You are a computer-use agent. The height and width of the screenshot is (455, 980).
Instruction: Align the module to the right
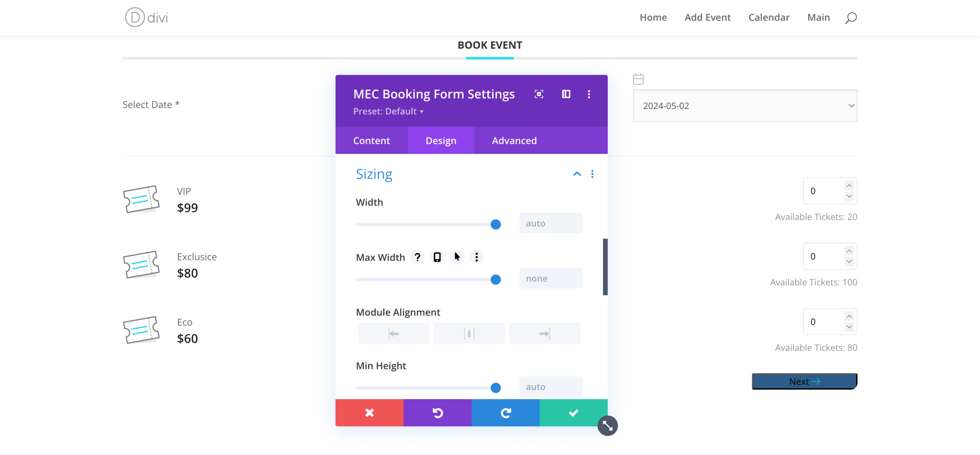click(544, 334)
